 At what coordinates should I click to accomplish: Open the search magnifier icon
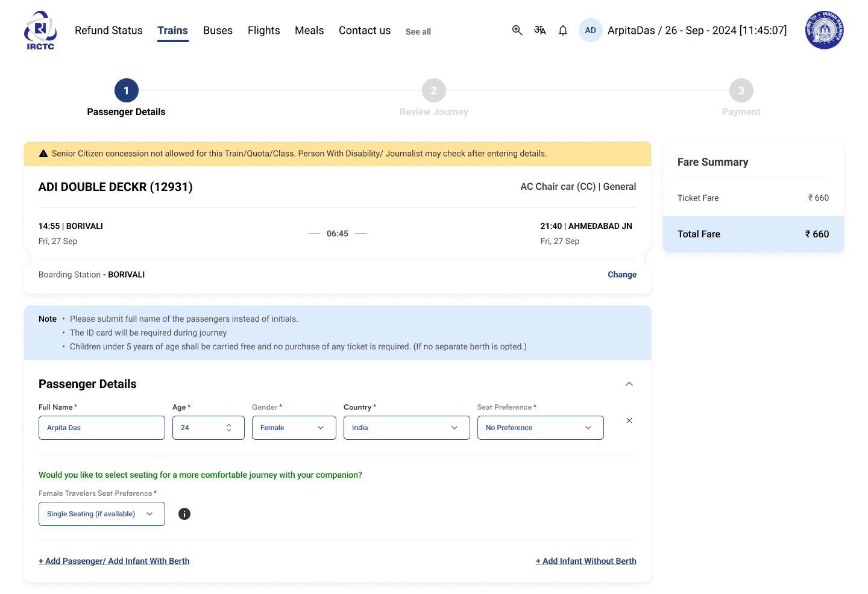(x=517, y=30)
